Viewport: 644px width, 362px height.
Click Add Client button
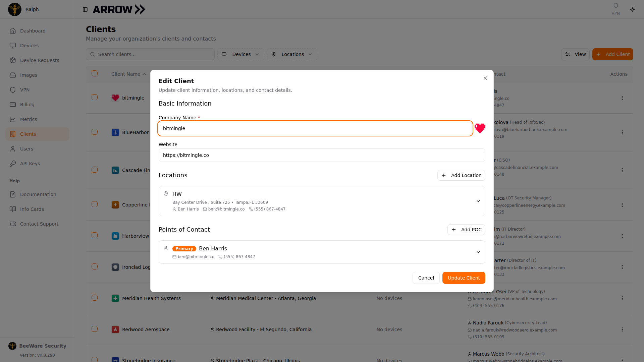coord(612,54)
